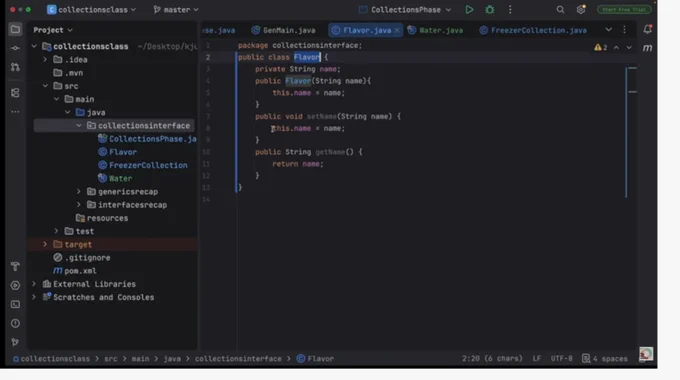The image size is (680, 380).
Task: Click caret position 2:20 in the status bar
Action: coord(492,359)
